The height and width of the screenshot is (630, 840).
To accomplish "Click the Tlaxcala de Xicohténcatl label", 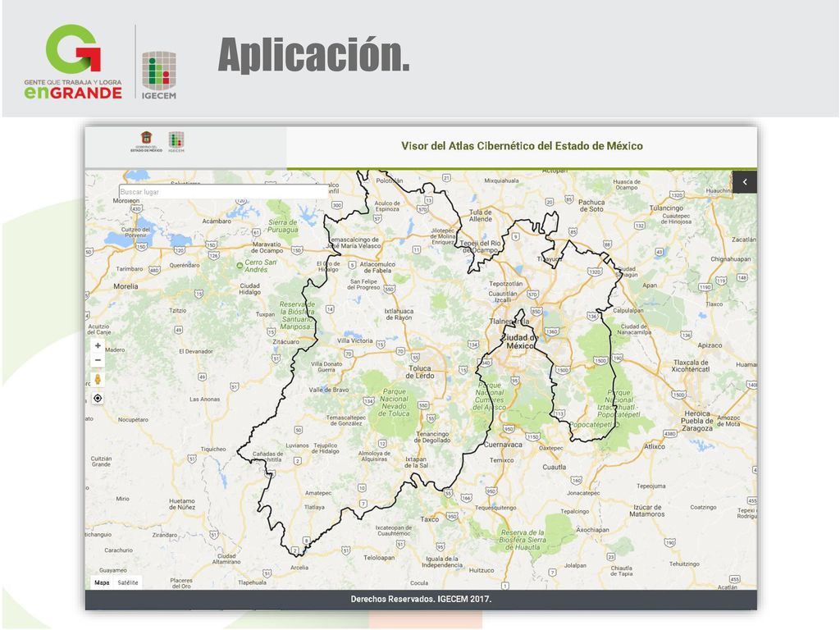I will [x=691, y=366].
